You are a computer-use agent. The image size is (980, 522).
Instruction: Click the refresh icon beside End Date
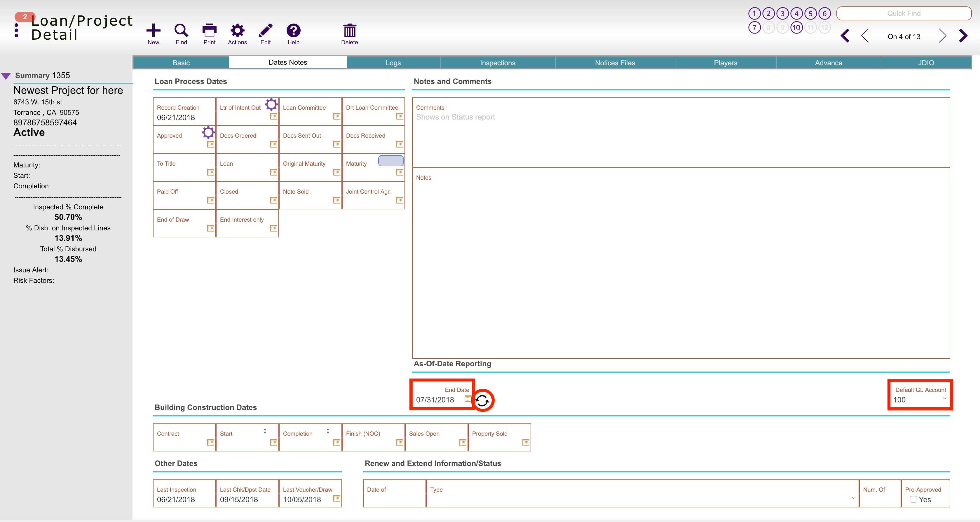(482, 400)
